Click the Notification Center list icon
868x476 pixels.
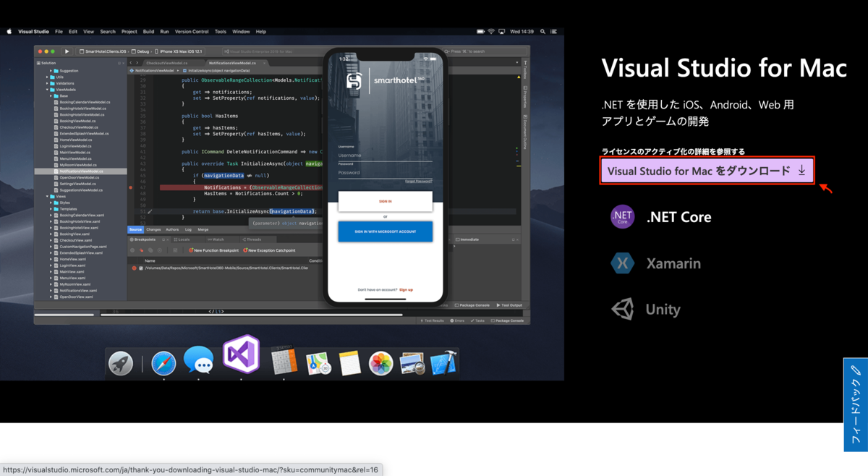click(553, 32)
